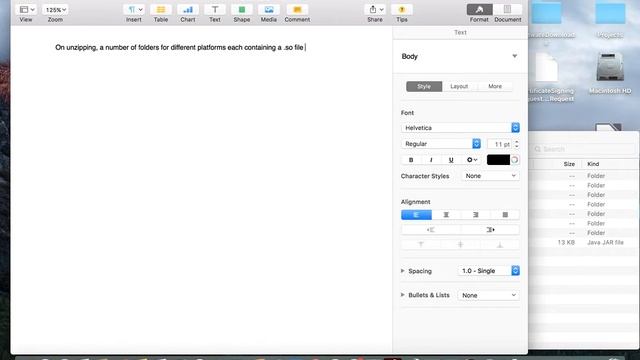
Task: Align text to top vertically
Action: (x=421, y=244)
